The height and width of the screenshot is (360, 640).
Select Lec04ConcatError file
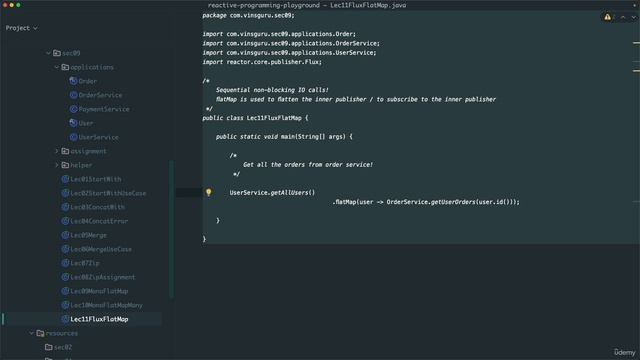click(x=99, y=221)
